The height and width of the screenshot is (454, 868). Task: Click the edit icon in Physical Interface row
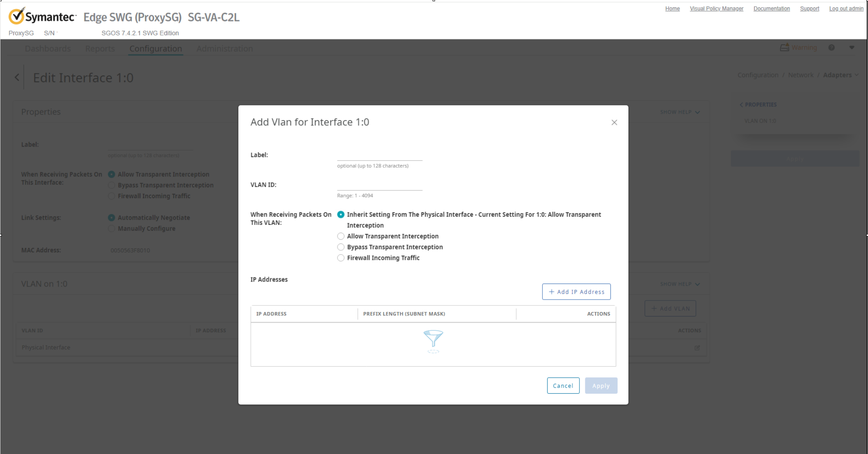click(697, 348)
